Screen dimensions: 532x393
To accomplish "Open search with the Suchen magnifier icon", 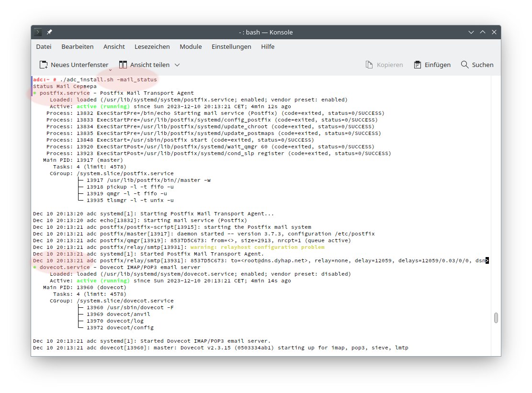I will pyautogui.click(x=464, y=65).
